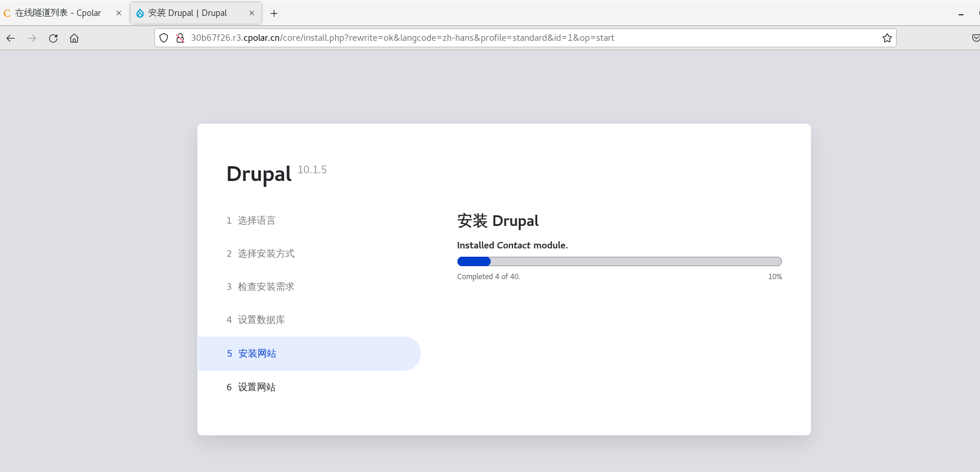This screenshot has width=980, height=472.
Task: Click step 6 设置网站
Action: coord(251,387)
